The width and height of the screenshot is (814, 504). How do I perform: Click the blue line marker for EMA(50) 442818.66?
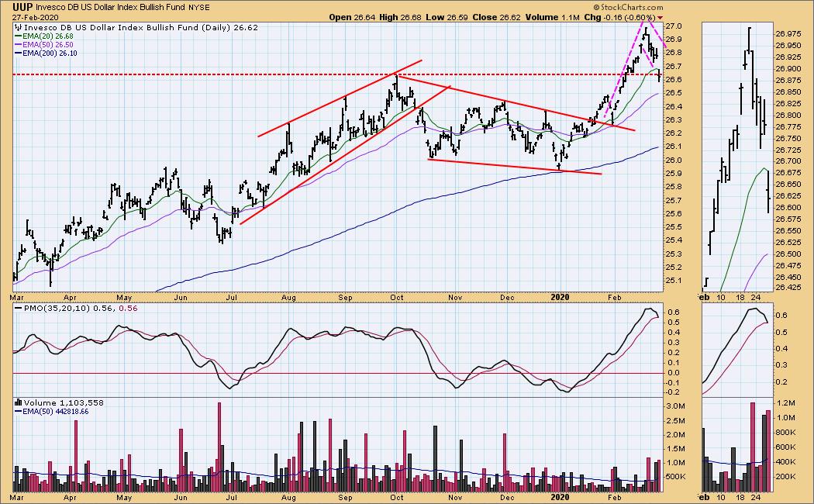point(18,411)
